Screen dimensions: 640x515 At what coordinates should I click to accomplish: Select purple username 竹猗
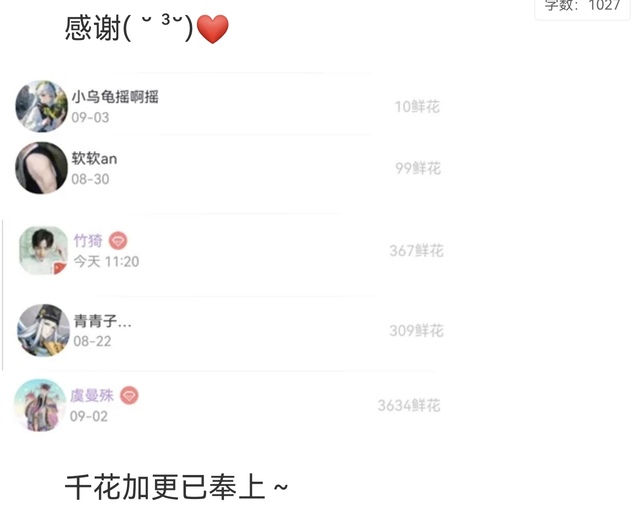coord(88,240)
